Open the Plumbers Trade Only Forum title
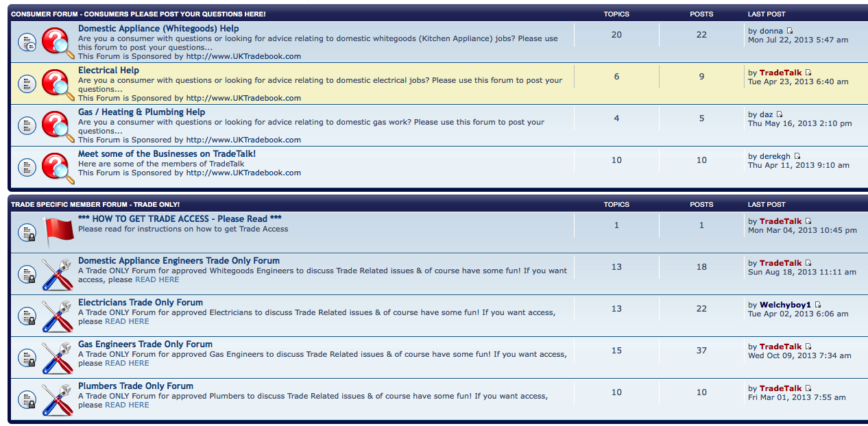Screen dimensions: 868x426 [x=136, y=386]
